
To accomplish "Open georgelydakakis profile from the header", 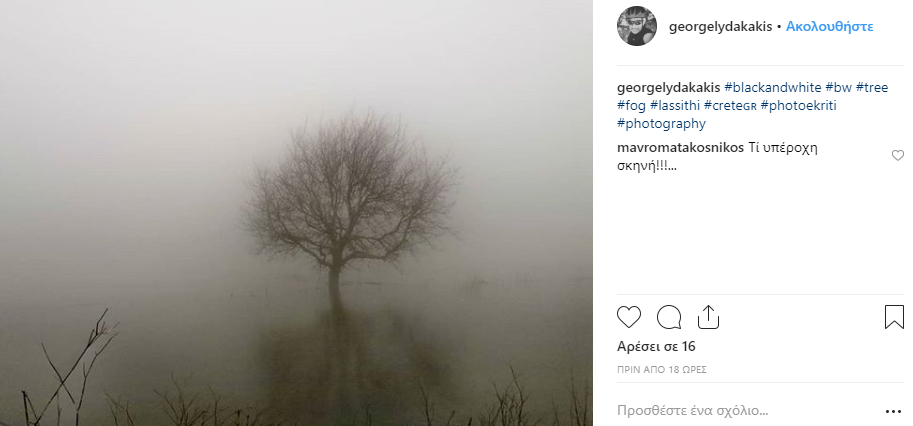I will (720, 27).
